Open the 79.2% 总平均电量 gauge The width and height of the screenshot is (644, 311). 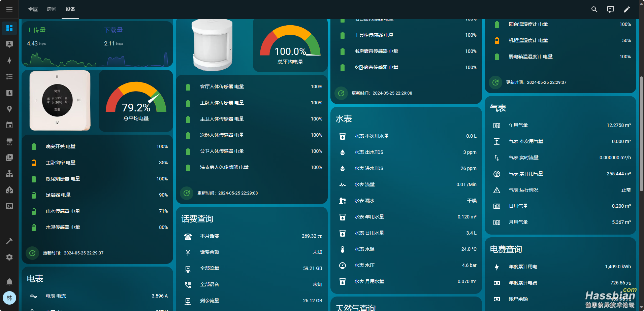[136, 101]
